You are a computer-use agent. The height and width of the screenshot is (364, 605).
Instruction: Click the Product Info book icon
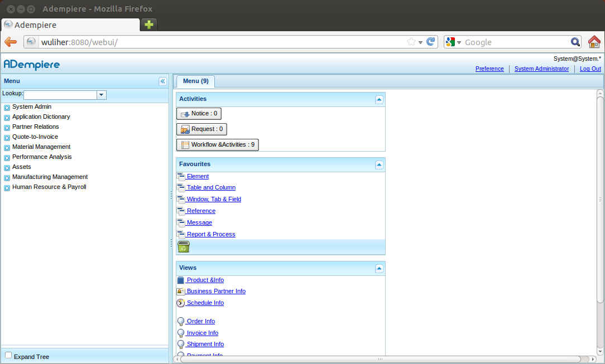(181, 280)
